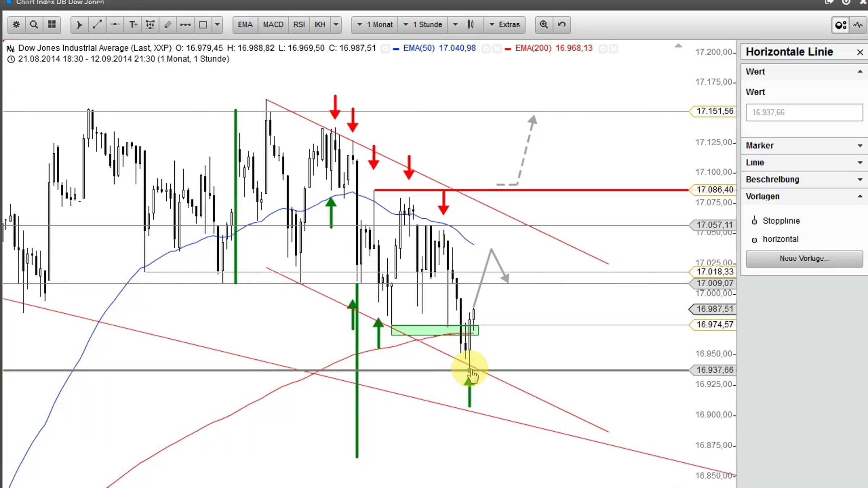Select the tool right of the text tool
Image resolution: width=868 pixels, height=488 pixels.
click(150, 25)
